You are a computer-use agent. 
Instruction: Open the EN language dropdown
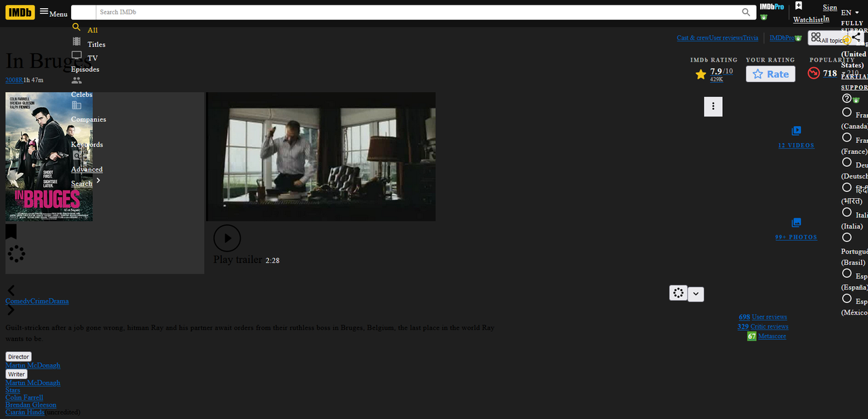click(850, 12)
